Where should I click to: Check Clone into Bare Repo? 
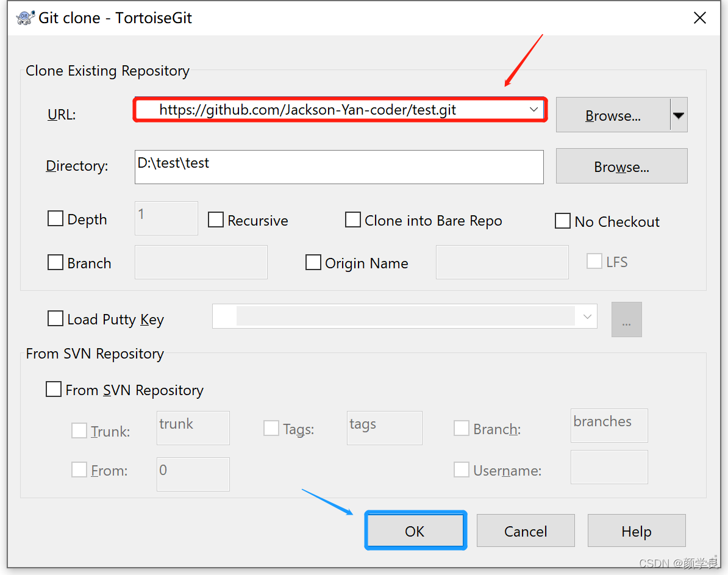click(x=353, y=220)
